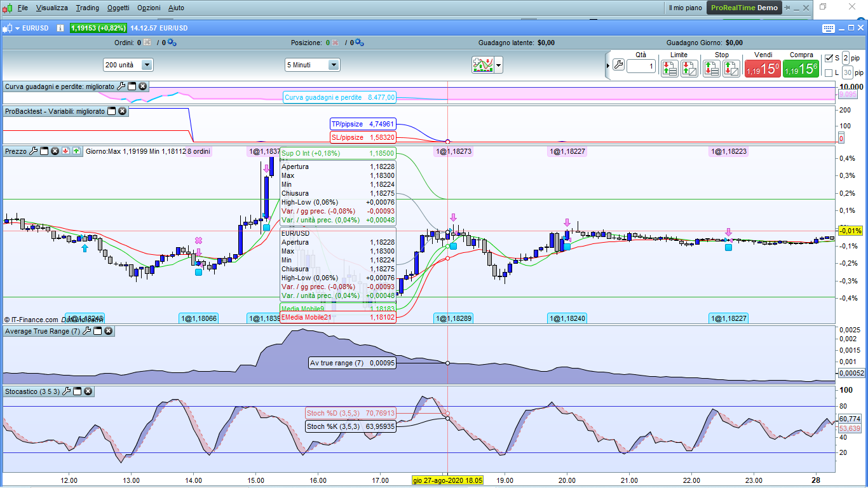Click the second Stop order icon
The width and height of the screenshot is (868, 488).
[x=731, y=69]
